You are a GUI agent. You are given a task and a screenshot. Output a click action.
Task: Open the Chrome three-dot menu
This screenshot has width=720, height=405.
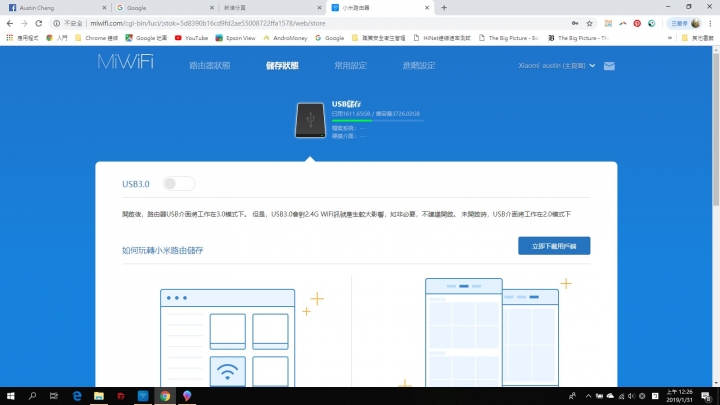710,23
